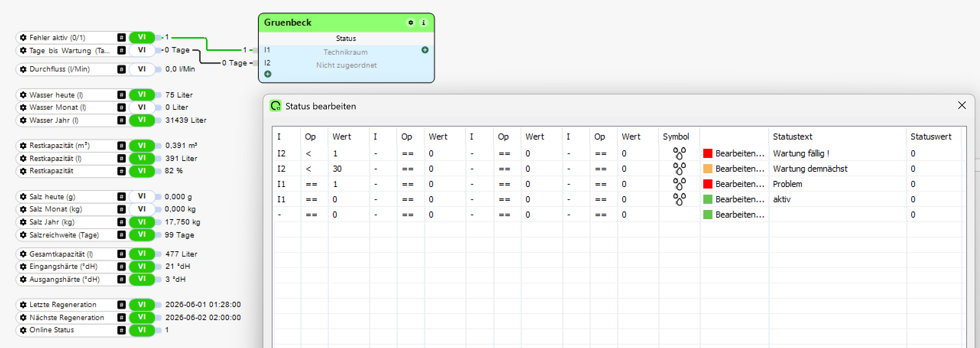Toggle VI pill for Durchfluss (l/Min)
Screen dimensions: 980x348
tap(142, 69)
